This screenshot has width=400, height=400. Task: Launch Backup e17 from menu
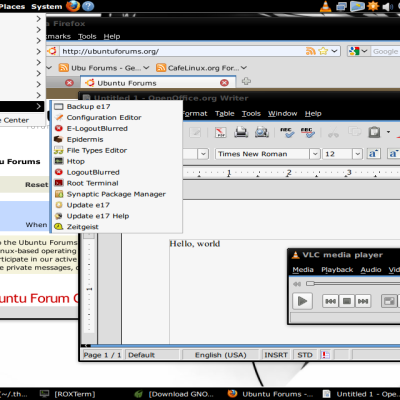118,107
